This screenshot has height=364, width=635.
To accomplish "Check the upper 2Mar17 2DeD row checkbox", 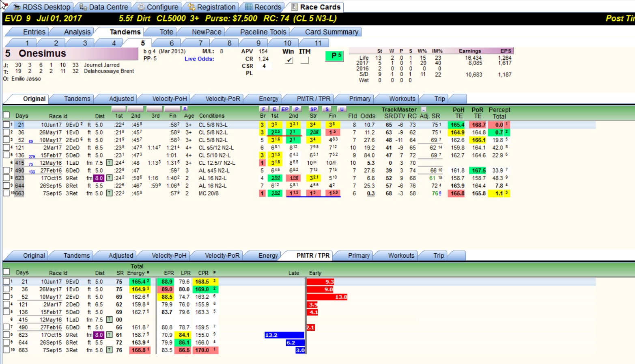I will pyautogui.click(x=6, y=148).
